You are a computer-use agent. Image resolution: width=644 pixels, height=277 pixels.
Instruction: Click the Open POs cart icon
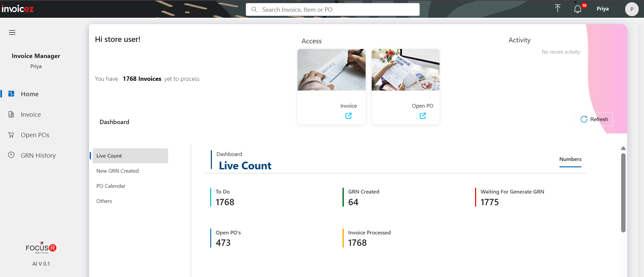tap(11, 135)
